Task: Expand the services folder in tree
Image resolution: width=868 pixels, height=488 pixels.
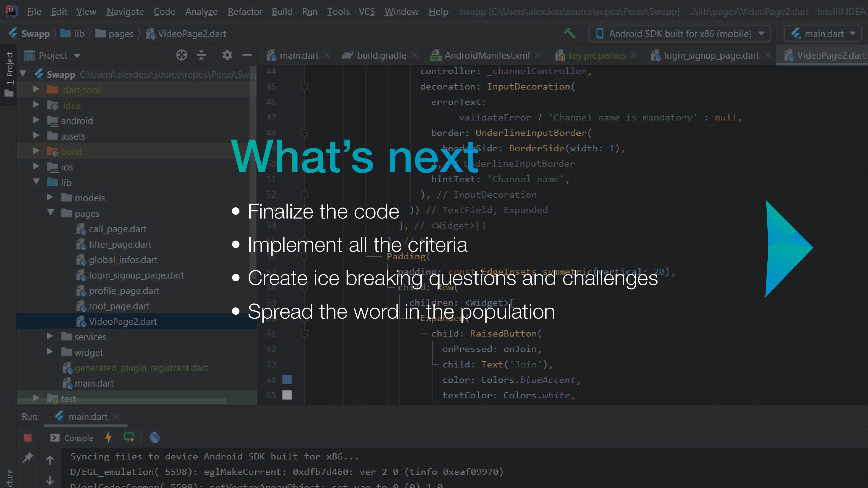Action: pyautogui.click(x=50, y=336)
